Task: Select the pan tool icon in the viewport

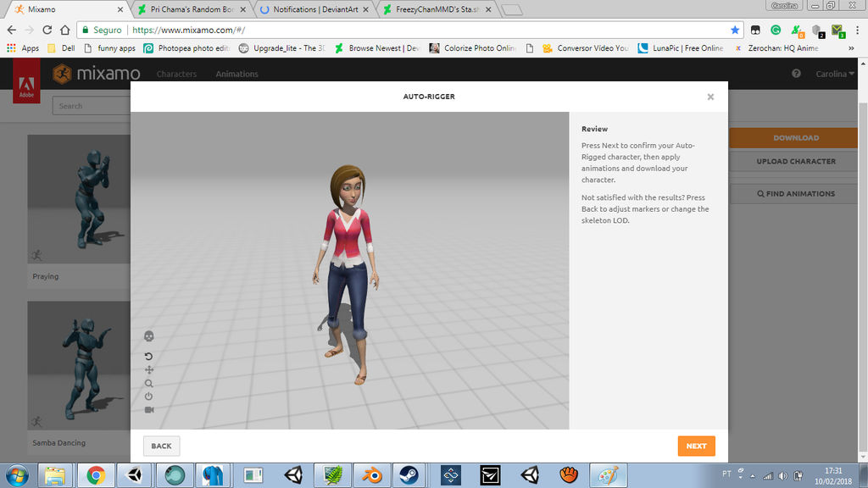Action: pyautogui.click(x=148, y=369)
